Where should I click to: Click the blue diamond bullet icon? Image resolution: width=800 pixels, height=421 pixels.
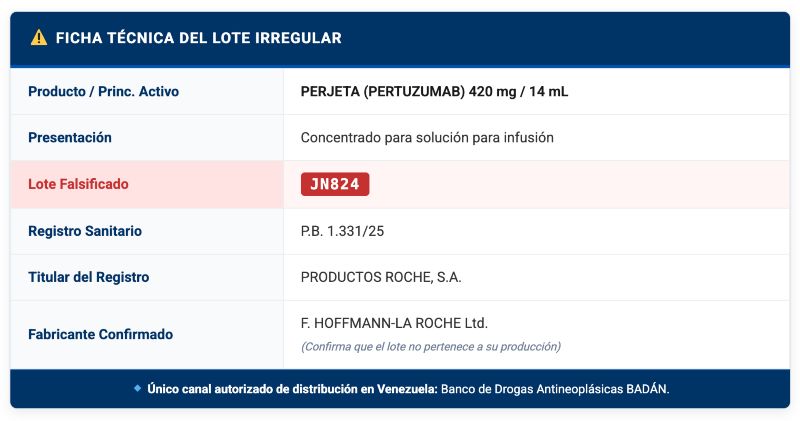point(137,388)
